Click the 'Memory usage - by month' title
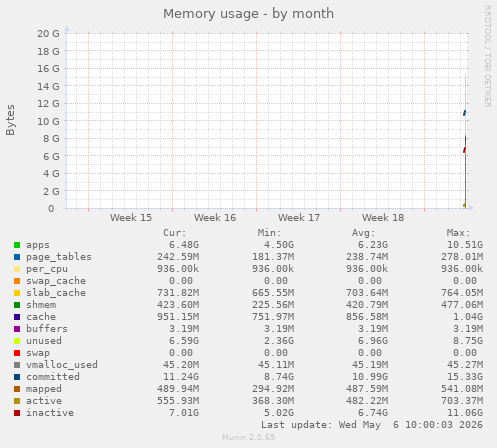Viewport: 497px width, 448px height. 248,14
